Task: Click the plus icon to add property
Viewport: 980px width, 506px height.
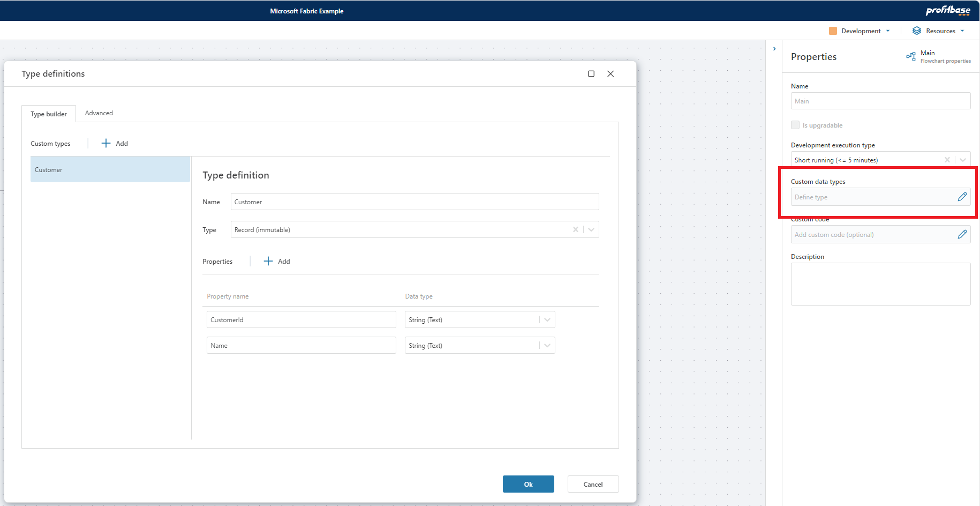Action: coord(268,261)
